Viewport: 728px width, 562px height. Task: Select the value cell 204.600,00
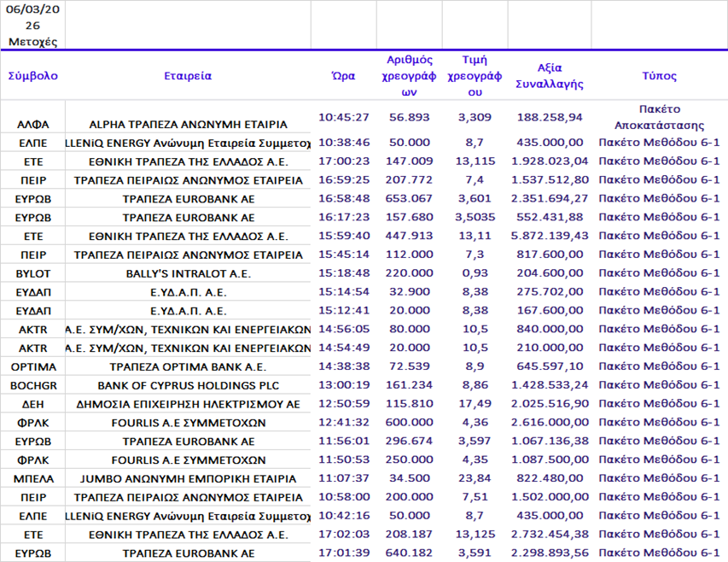[x=550, y=273]
